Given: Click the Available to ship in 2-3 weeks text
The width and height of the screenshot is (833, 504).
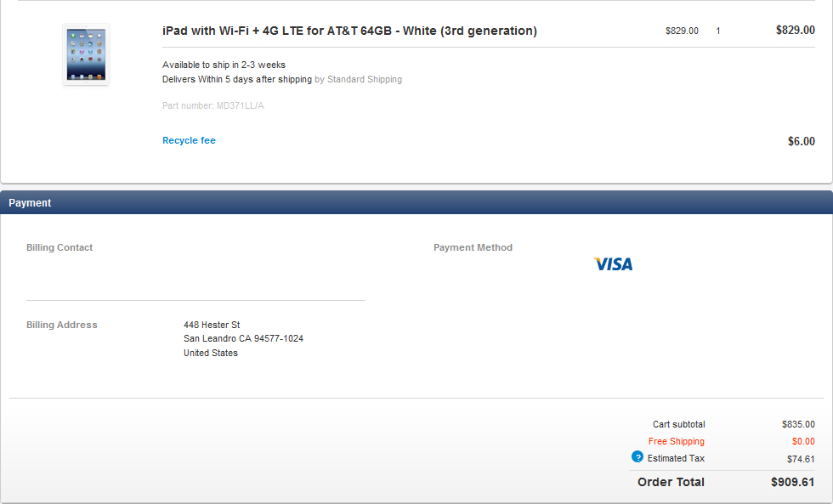Looking at the screenshot, I should 224,65.
